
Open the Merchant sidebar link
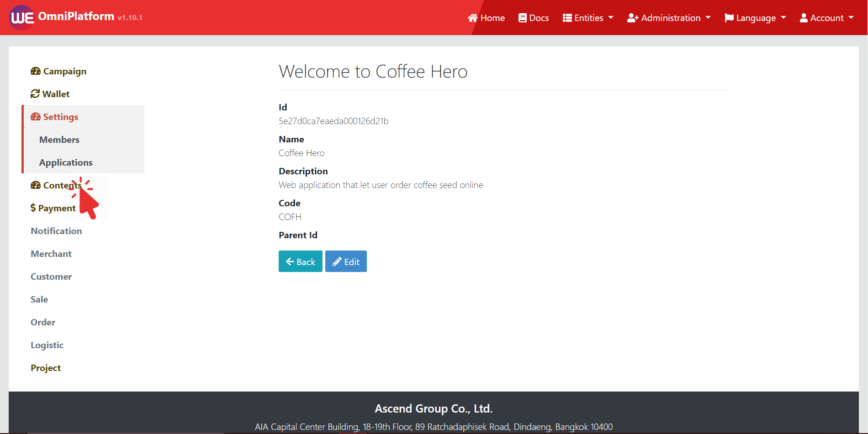(51, 254)
